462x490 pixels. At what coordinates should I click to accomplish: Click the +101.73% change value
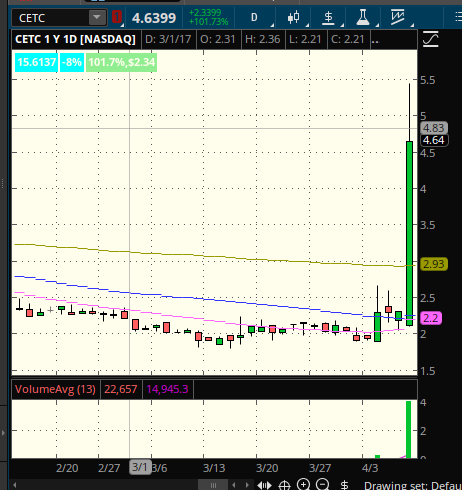(x=208, y=22)
